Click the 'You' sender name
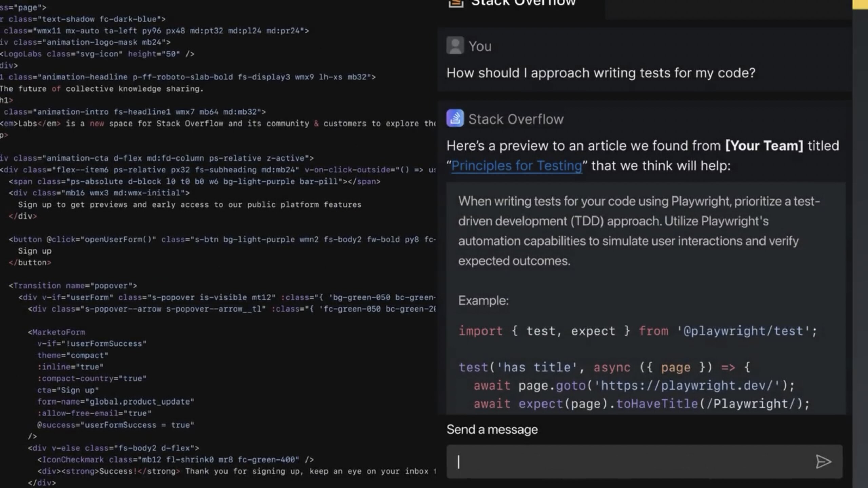Viewport: 868px width, 488px height. click(480, 46)
